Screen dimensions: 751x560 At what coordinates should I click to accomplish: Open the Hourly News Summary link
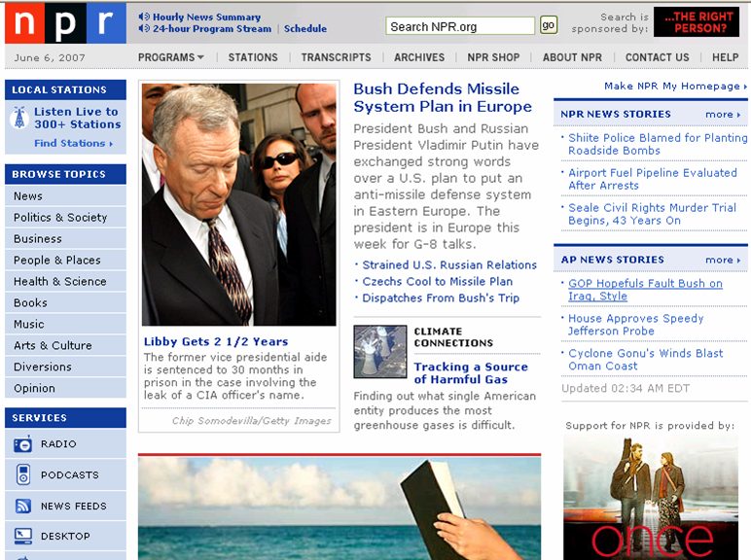[207, 17]
